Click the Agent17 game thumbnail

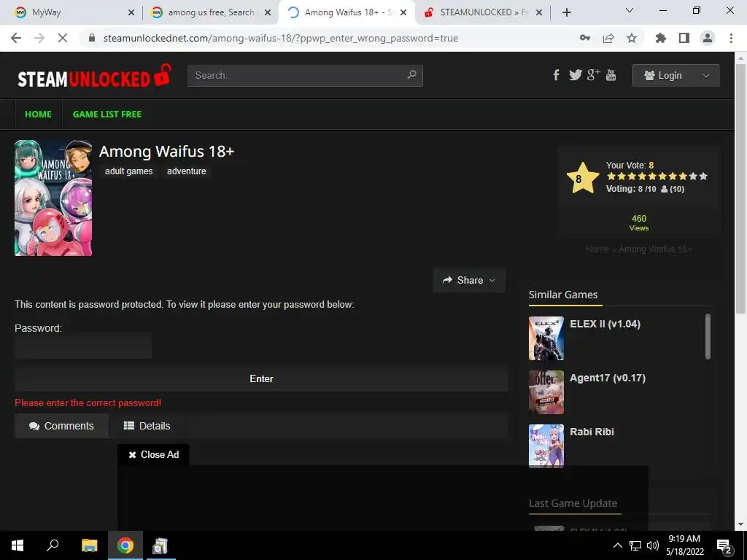click(x=546, y=392)
